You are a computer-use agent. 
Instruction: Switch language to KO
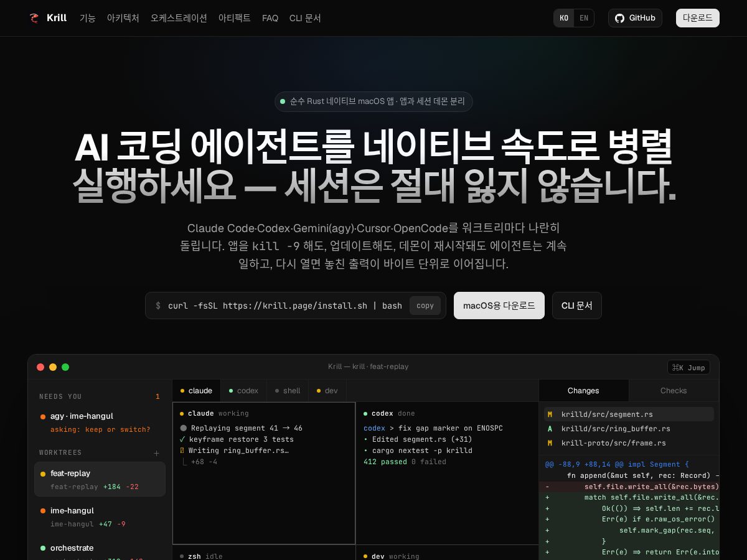tap(564, 18)
